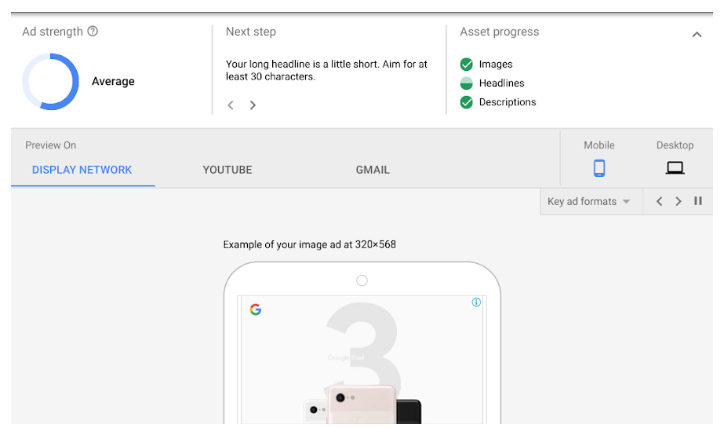Collapse the Asset progress panel
This screenshot has width=723, height=428.
tap(697, 35)
